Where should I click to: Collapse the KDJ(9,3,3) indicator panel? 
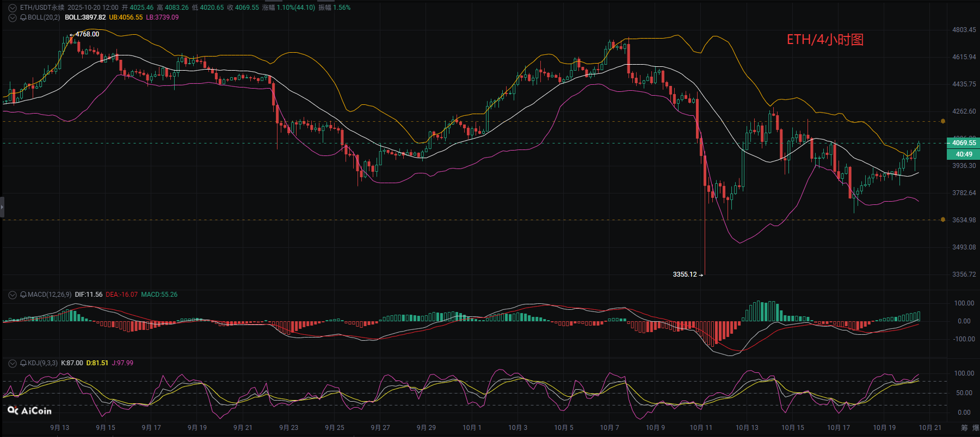[12, 363]
